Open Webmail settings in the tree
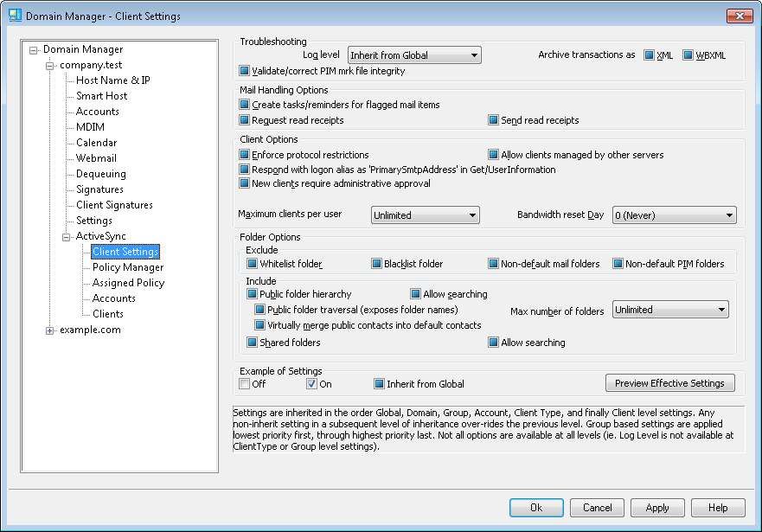The height and width of the screenshot is (532, 762). pos(96,158)
